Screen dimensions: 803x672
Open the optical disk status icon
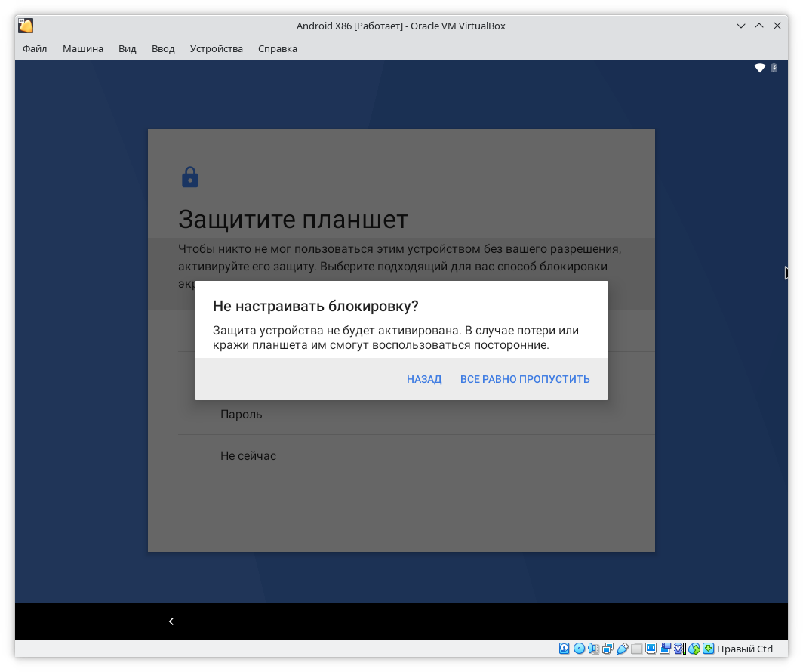coord(579,649)
